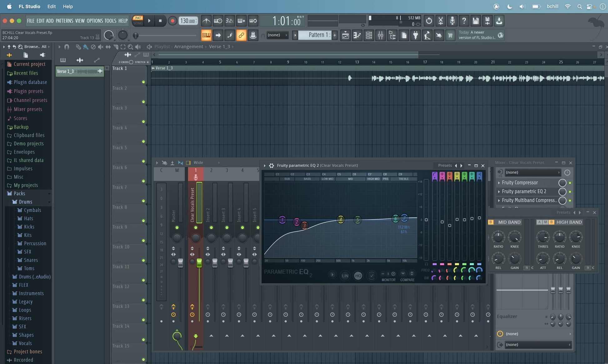Mute Track 1 with its green LED
Image resolution: width=608 pixels, height=364 pixels.
click(143, 82)
